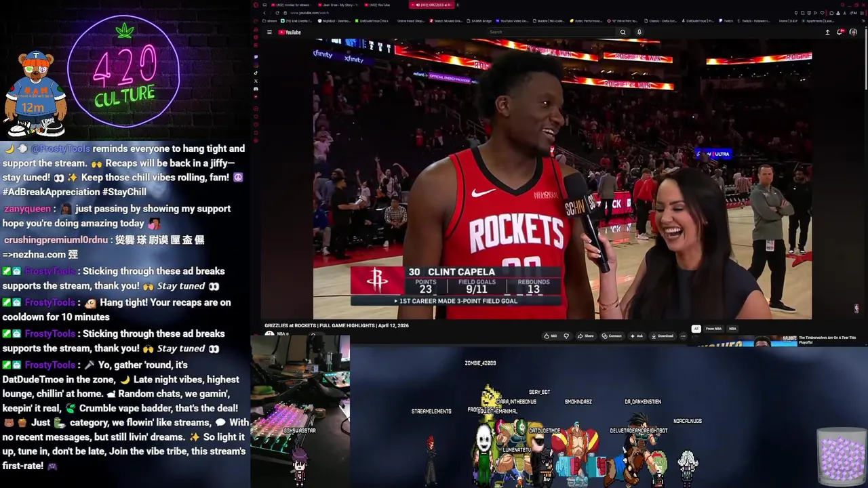Open more actions menu beside Download
This screenshot has height=488, width=868.
point(683,336)
